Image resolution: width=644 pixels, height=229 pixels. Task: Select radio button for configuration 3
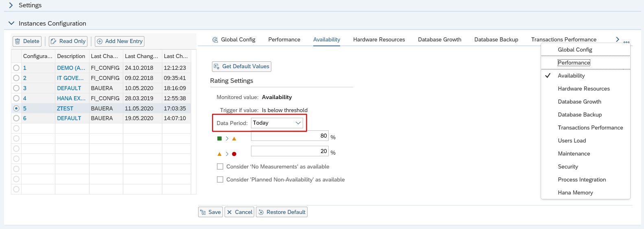click(16, 88)
